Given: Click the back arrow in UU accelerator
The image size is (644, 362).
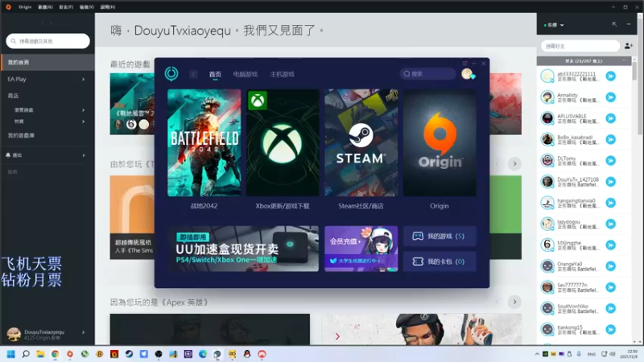Looking at the screenshot, I should (193, 74).
